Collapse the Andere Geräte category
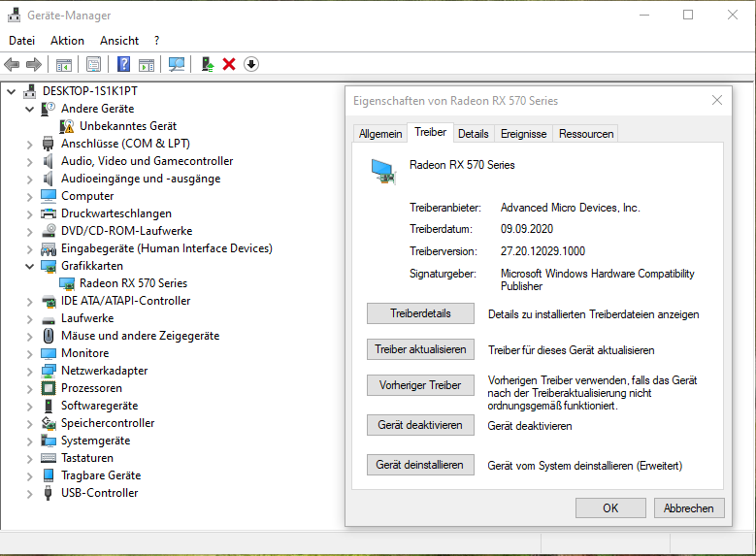 point(30,109)
